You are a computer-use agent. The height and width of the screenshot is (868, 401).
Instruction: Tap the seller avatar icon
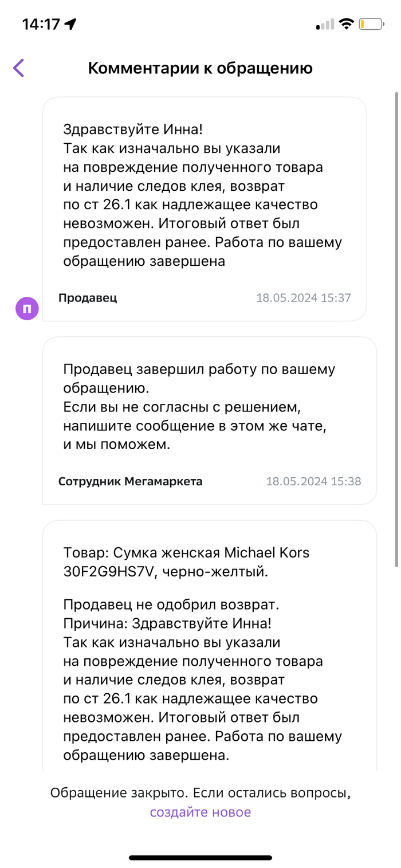[27, 309]
